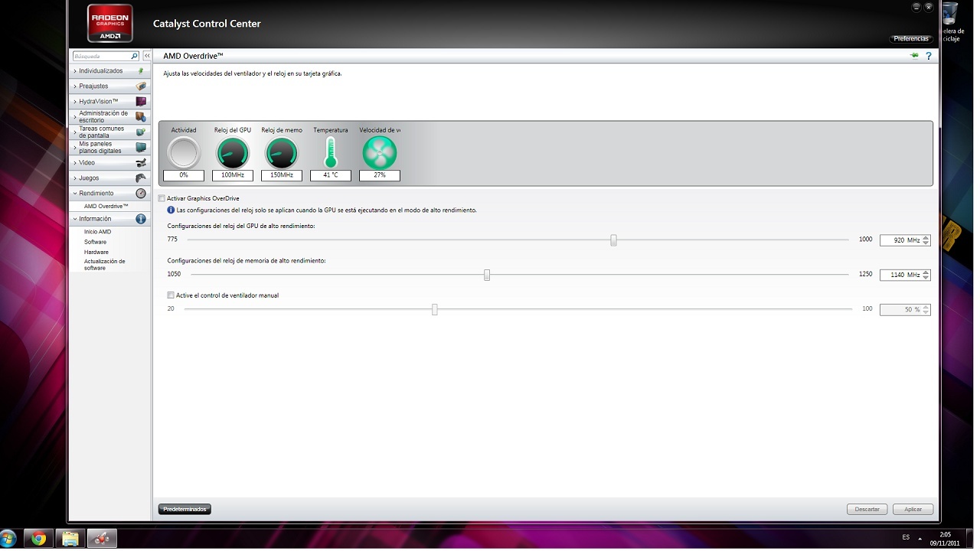Click the HydraVision monitor icon
Image resolution: width=980 pixels, height=551 pixels.
pos(141,101)
